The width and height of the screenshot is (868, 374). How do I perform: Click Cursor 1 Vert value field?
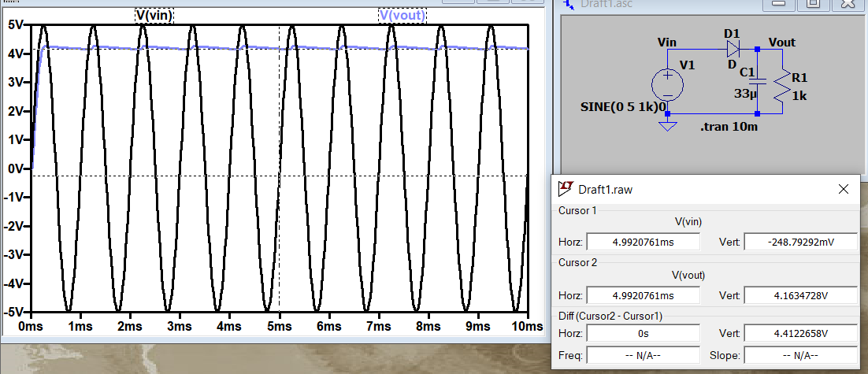pos(799,242)
